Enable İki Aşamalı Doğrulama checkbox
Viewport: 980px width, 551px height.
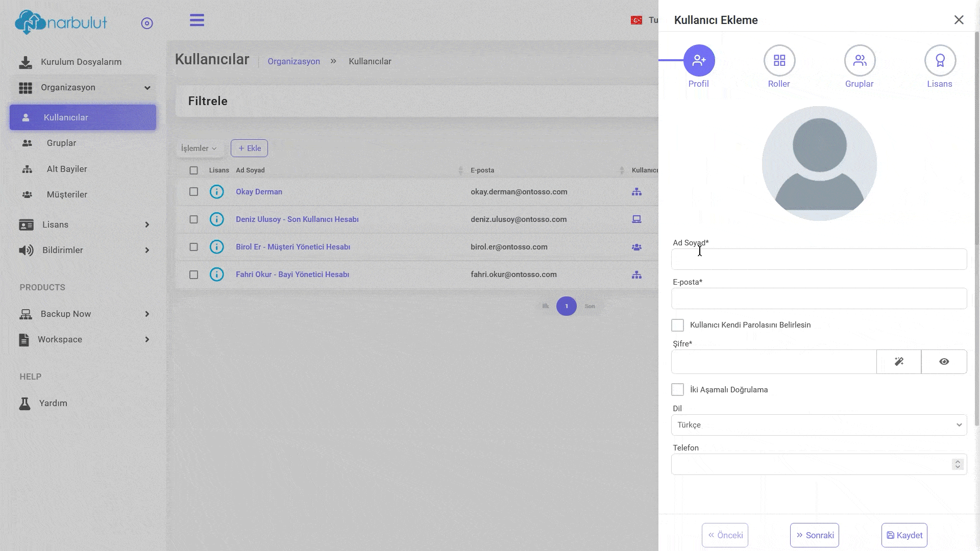click(677, 390)
